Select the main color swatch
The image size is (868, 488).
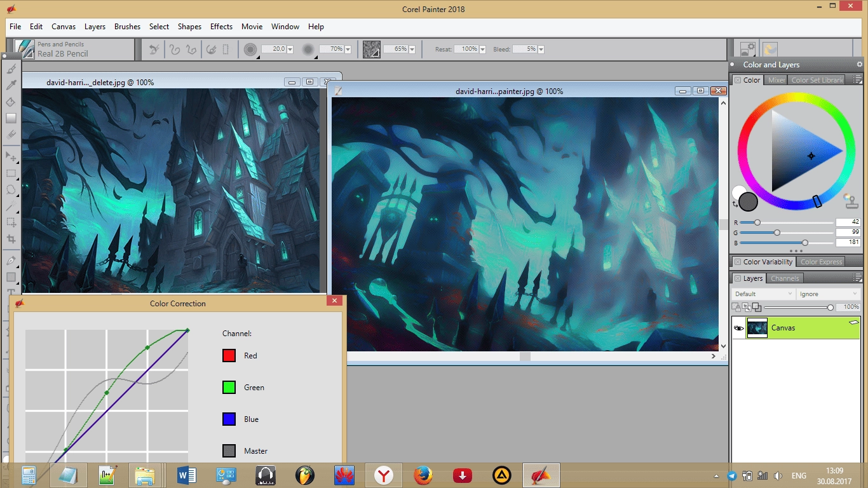point(749,201)
